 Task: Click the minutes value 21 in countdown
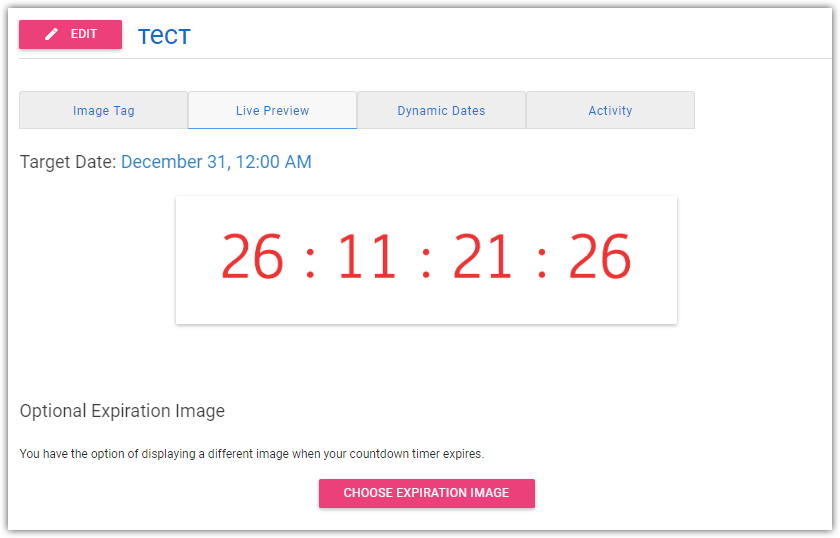(x=483, y=258)
